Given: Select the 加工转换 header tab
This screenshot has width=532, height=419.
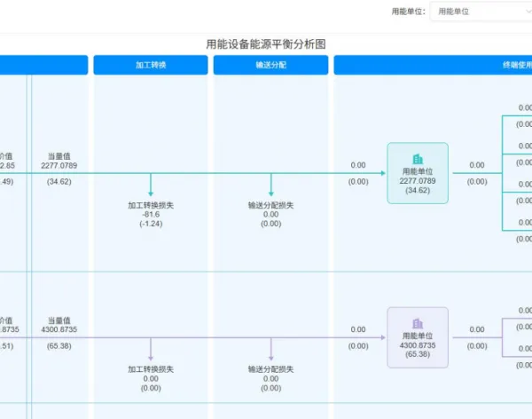Looking at the screenshot, I should coord(151,65).
